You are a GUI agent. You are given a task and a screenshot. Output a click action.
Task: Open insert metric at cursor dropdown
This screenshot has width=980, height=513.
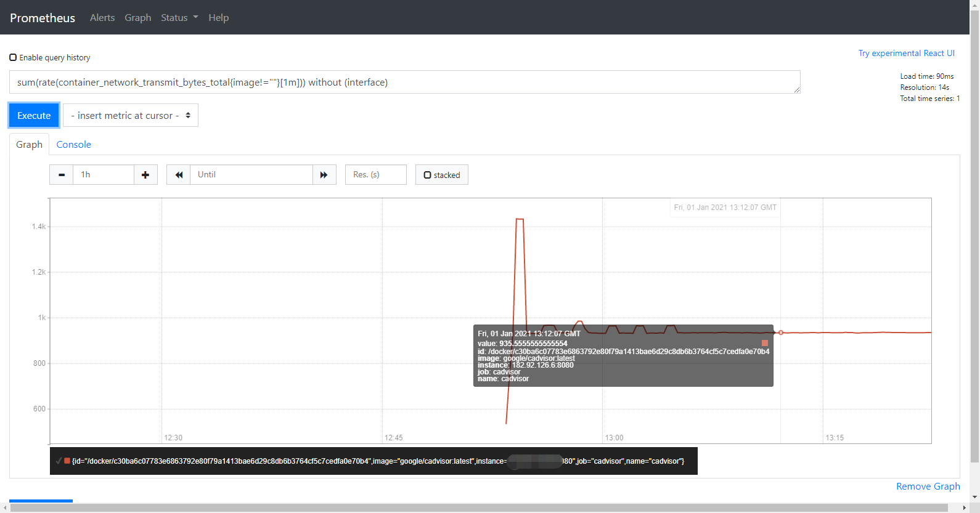[131, 115]
